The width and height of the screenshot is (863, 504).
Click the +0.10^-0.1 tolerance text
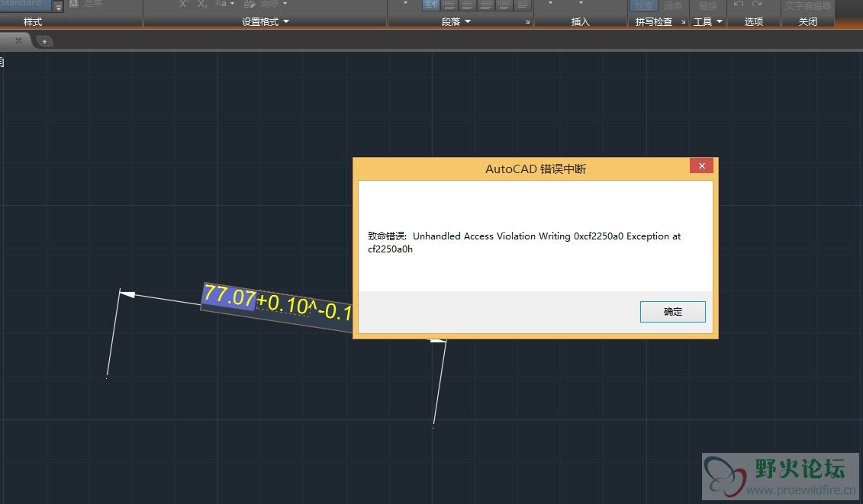coord(304,307)
